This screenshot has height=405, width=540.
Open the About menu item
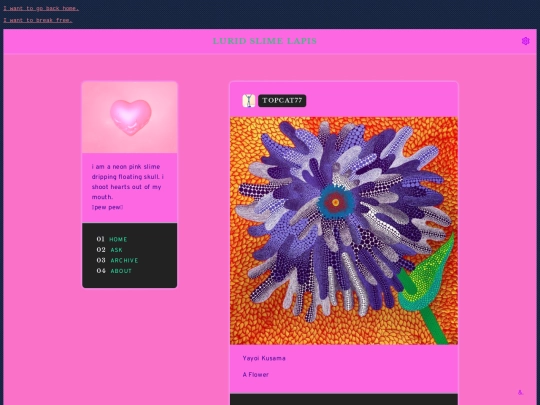tap(121, 271)
